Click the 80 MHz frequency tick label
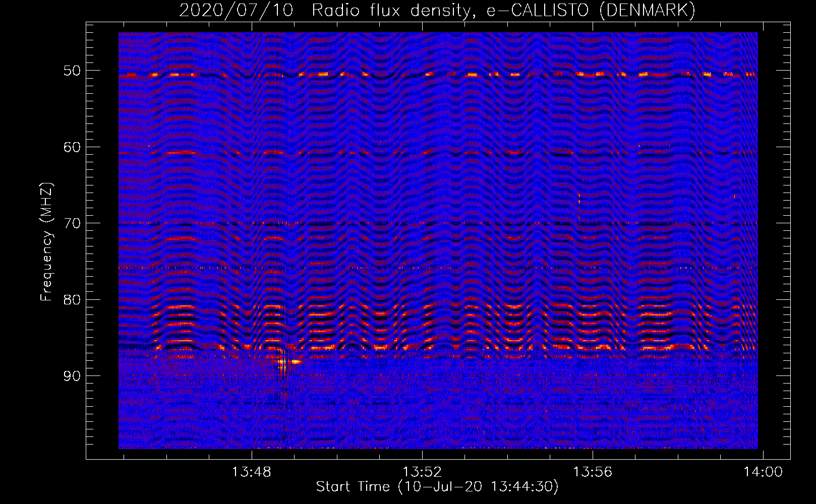Screen dimensions: 816x504 coord(72,300)
